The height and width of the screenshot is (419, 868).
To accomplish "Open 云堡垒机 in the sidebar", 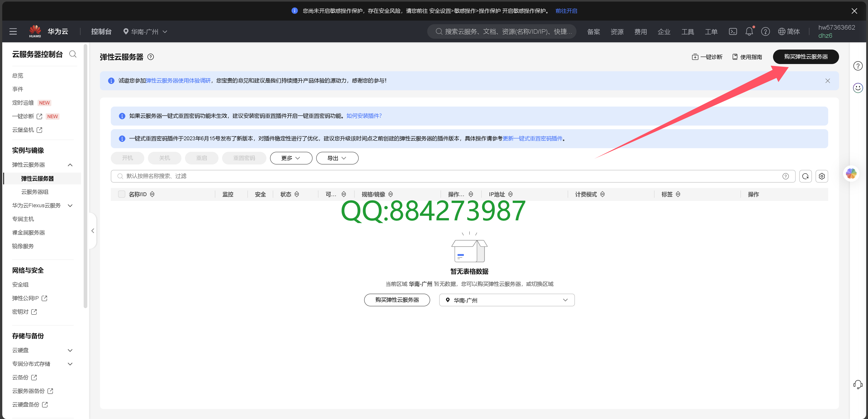I will click(27, 130).
